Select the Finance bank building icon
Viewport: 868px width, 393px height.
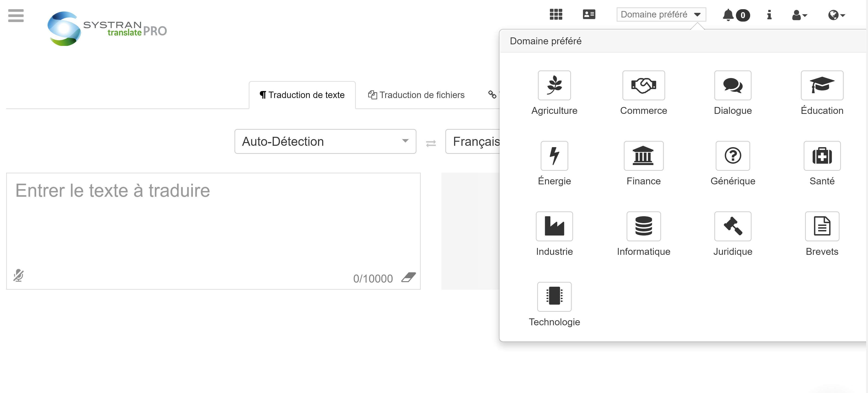click(643, 156)
